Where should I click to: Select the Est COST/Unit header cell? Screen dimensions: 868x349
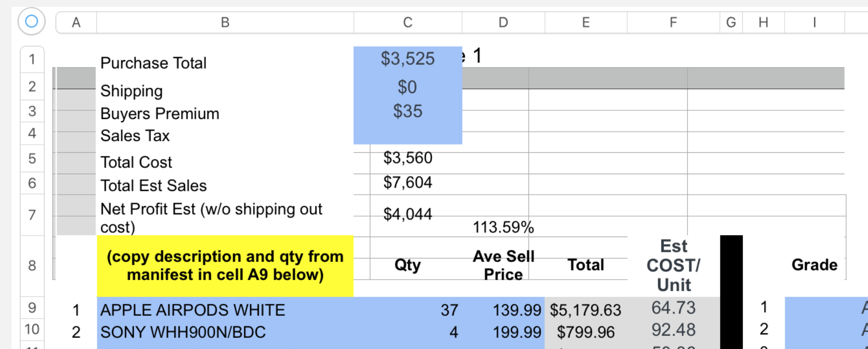pos(674,266)
